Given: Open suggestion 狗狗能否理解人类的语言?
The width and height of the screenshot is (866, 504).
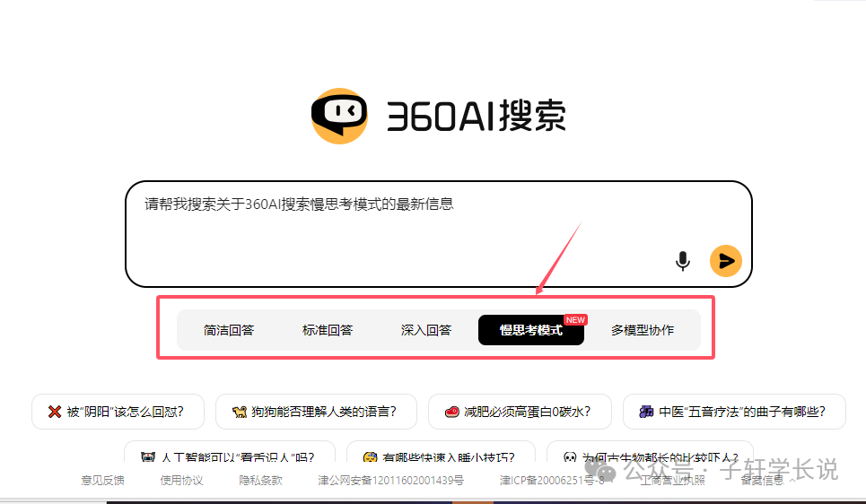Looking at the screenshot, I should click(x=316, y=412).
